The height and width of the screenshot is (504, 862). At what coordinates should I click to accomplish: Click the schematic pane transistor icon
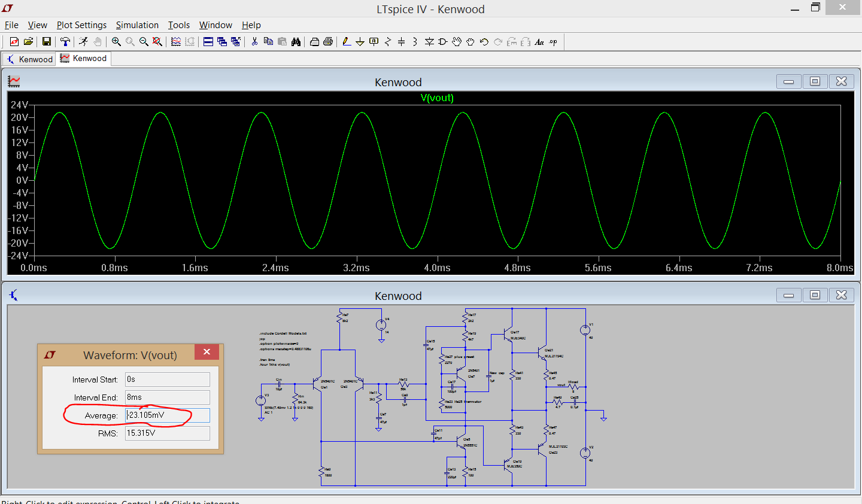[x=14, y=295]
